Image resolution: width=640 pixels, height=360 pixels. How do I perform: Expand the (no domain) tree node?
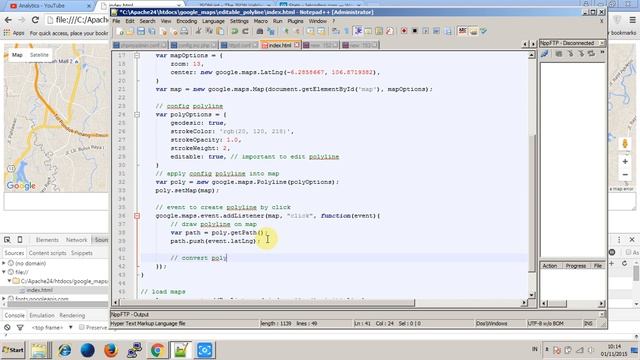[x=4, y=263]
